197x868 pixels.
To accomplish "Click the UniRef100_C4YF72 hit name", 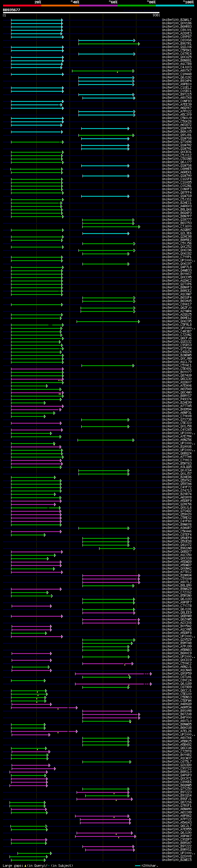I will 176,487.
